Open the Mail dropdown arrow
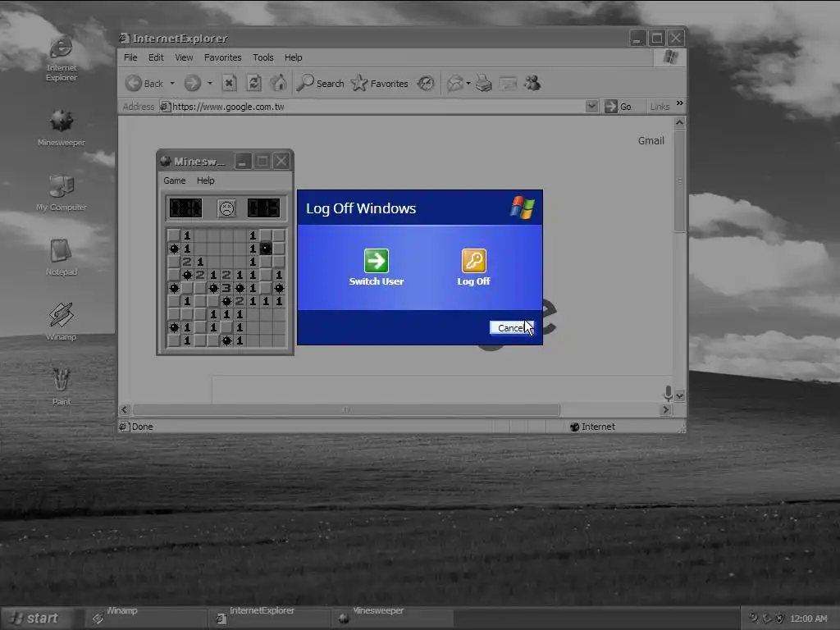Image resolution: width=840 pixels, height=630 pixels. point(468,84)
